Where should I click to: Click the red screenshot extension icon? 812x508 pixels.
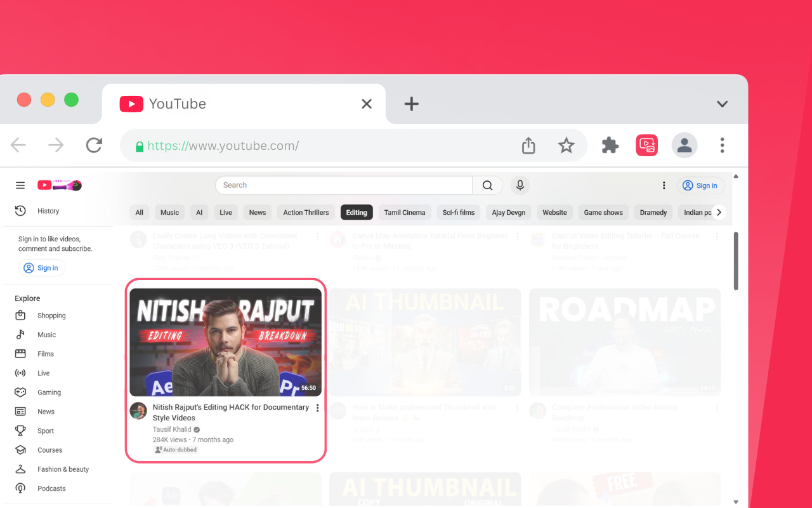pos(647,145)
